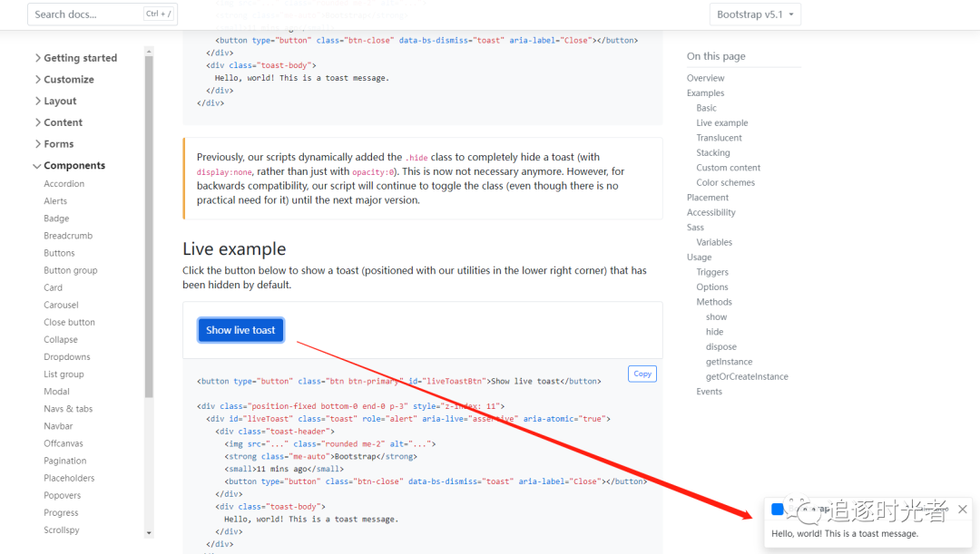Click the sidebar scrollbar down arrow

tap(149, 532)
